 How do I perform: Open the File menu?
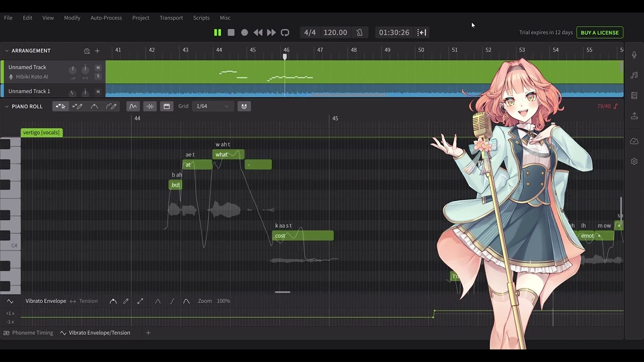point(8,18)
